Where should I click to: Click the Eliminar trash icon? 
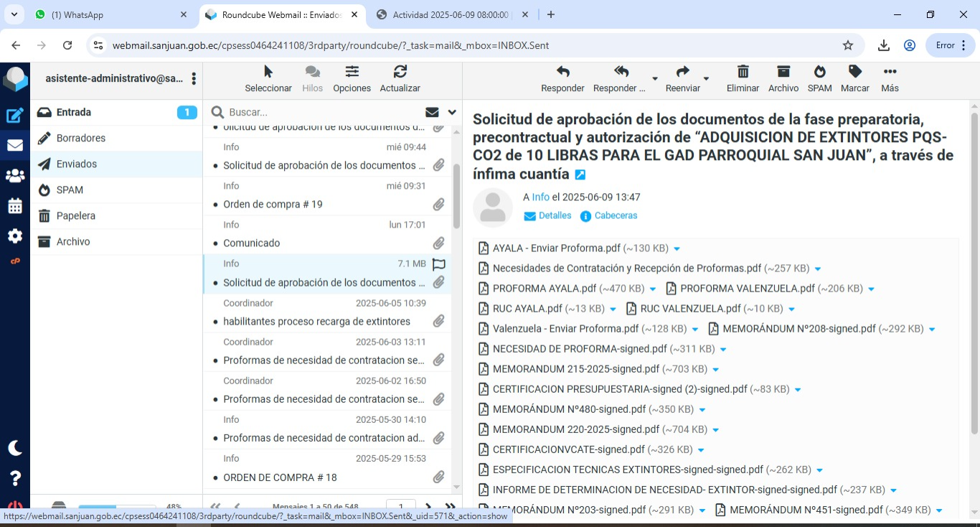743,73
